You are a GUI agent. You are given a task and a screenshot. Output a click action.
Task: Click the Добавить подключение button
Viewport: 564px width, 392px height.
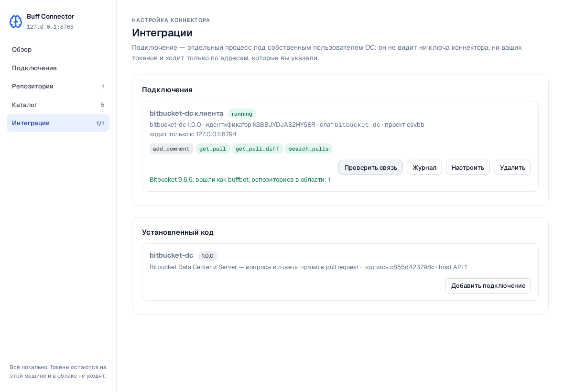pyautogui.click(x=488, y=286)
